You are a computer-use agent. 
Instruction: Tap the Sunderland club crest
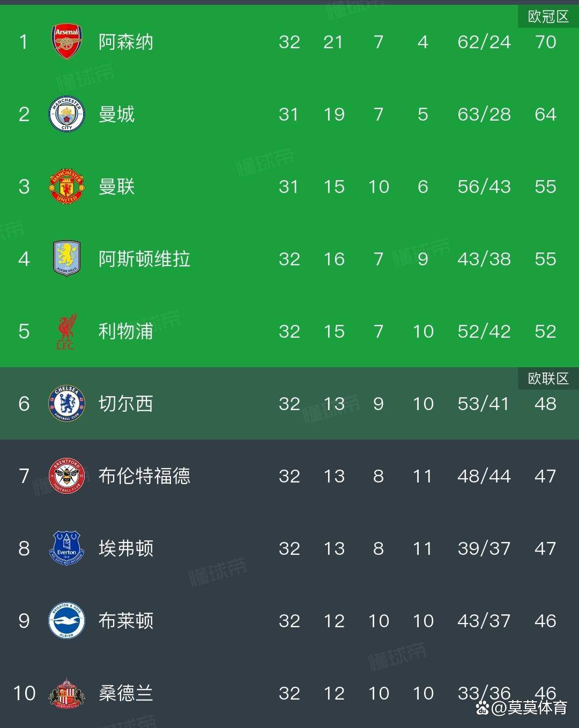point(66,693)
